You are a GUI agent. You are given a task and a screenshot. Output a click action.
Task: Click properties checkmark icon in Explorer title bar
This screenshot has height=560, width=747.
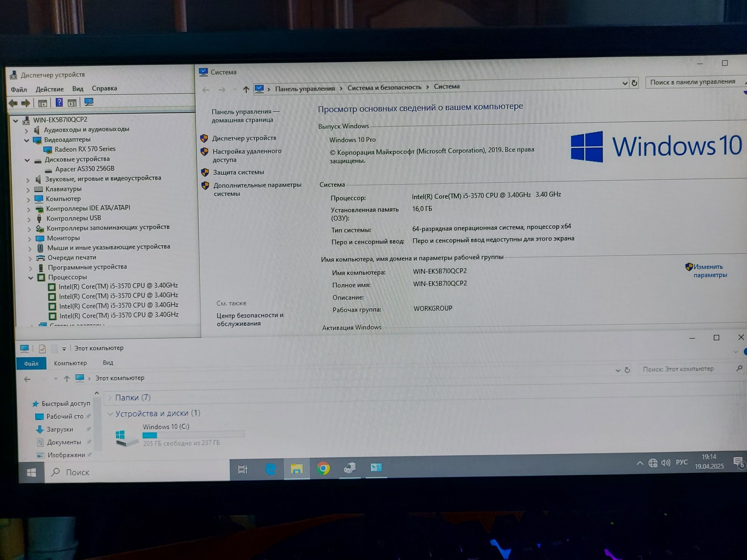[x=42, y=349]
